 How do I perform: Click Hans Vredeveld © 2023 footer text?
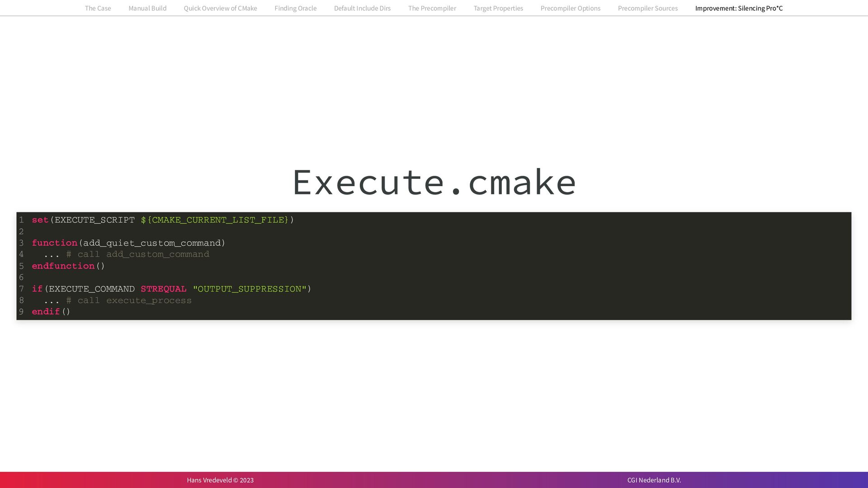click(220, 480)
